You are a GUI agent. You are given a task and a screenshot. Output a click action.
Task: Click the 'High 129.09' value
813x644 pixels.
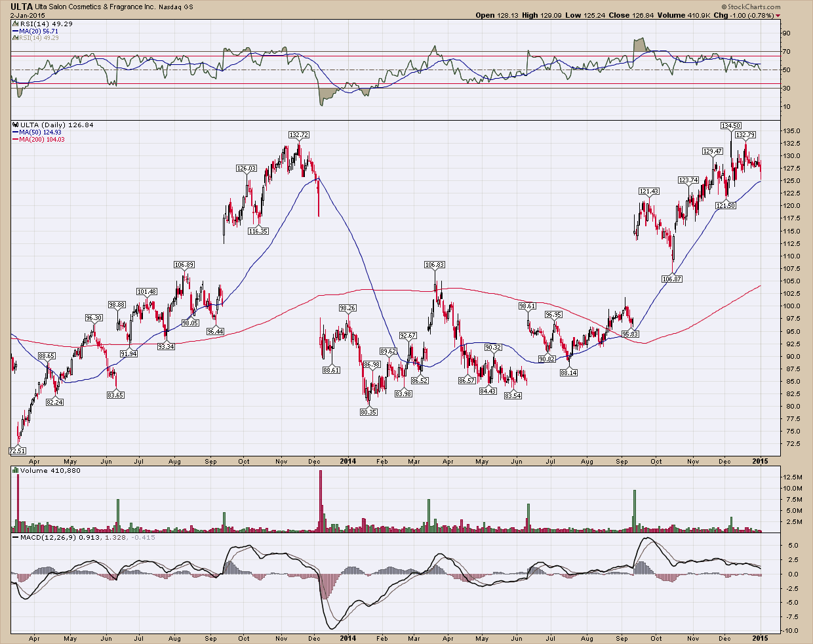tap(543, 15)
